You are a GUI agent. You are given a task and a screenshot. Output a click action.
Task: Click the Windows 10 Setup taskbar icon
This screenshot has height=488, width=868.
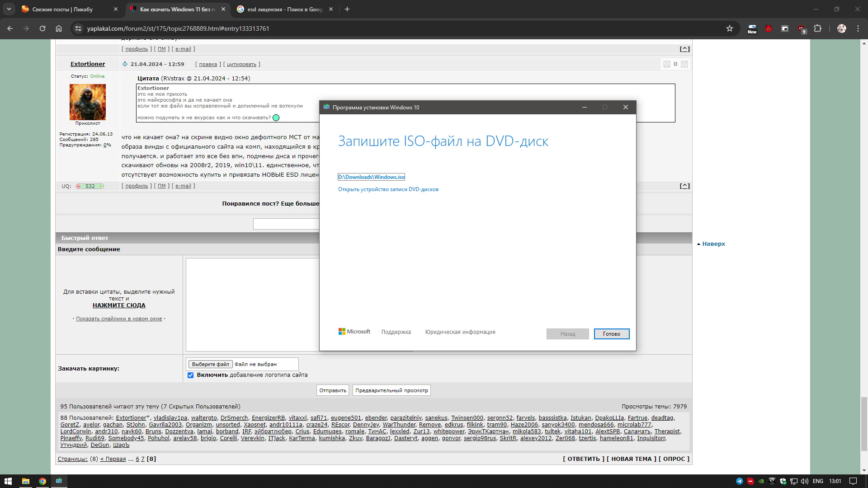tap(59, 481)
